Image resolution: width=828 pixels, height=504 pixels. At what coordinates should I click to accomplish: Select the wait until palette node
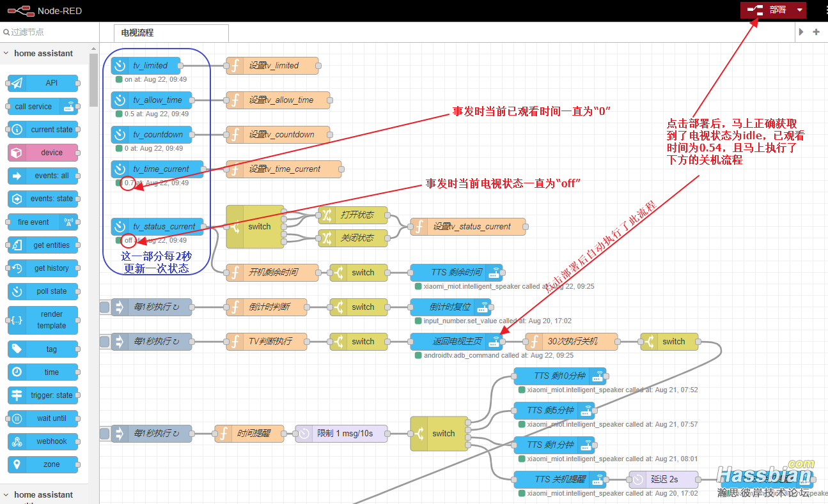pos(43,418)
